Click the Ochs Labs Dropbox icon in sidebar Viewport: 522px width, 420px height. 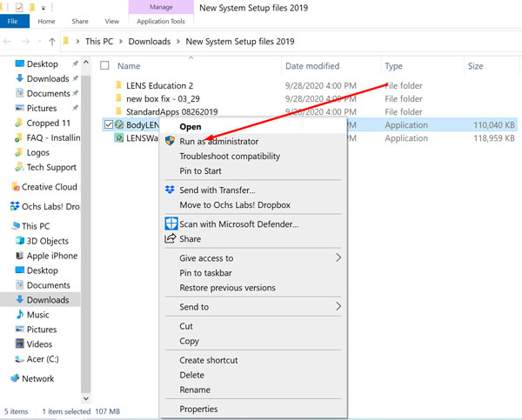click(x=15, y=206)
